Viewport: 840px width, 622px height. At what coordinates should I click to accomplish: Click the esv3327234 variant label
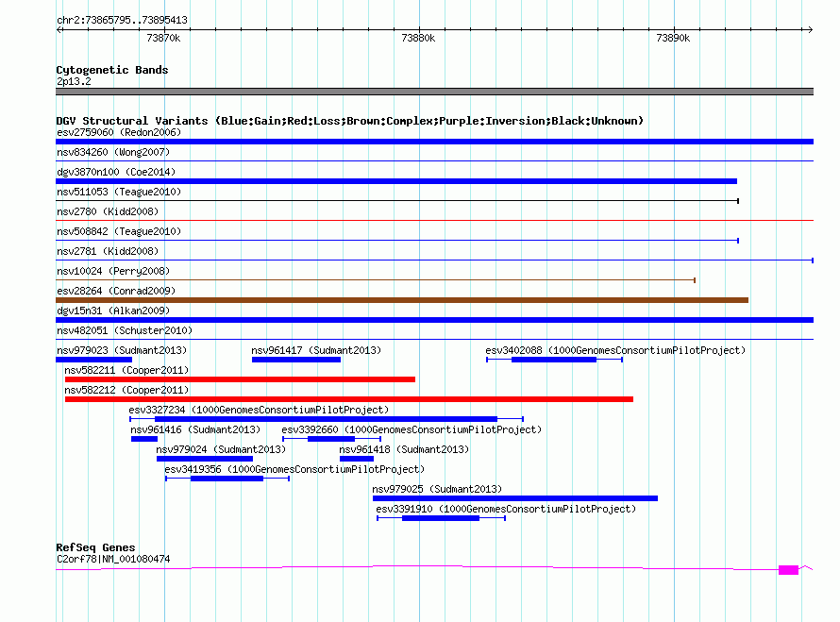(x=259, y=410)
